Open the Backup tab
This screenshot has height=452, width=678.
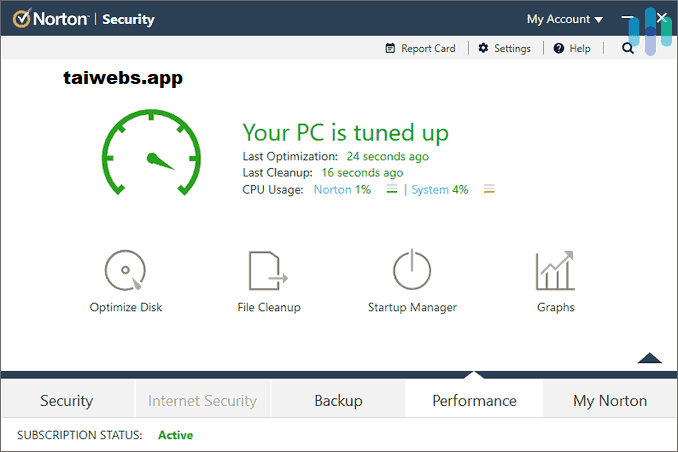(338, 401)
